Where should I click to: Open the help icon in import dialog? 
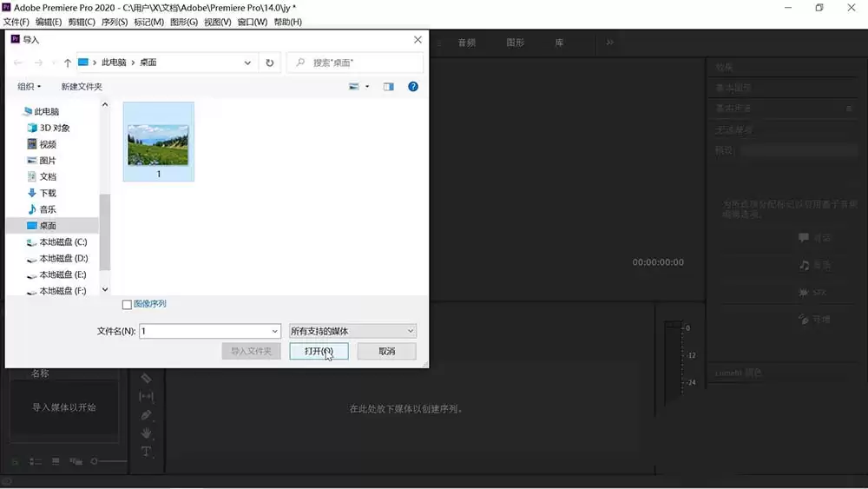pyautogui.click(x=413, y=86)
